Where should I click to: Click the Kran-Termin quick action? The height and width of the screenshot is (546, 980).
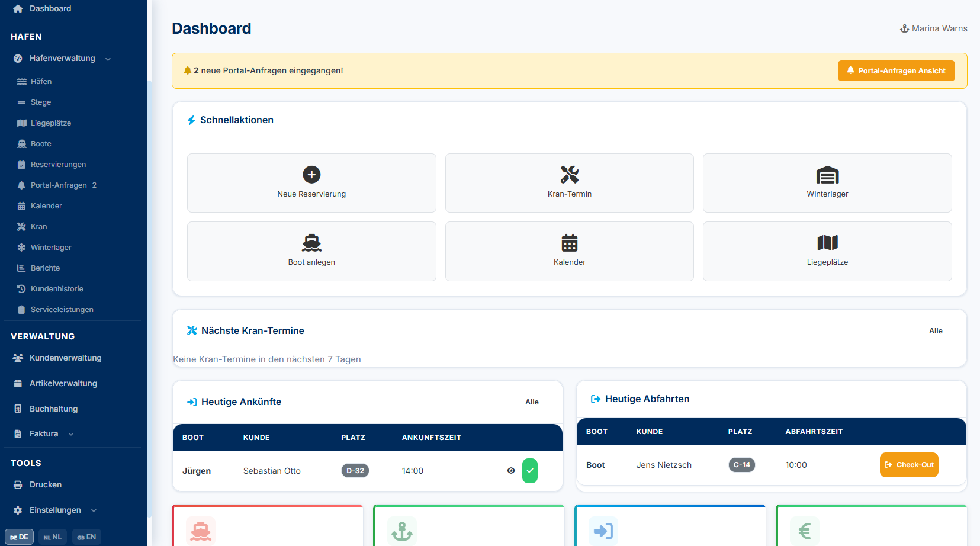(x=568, y=183)
